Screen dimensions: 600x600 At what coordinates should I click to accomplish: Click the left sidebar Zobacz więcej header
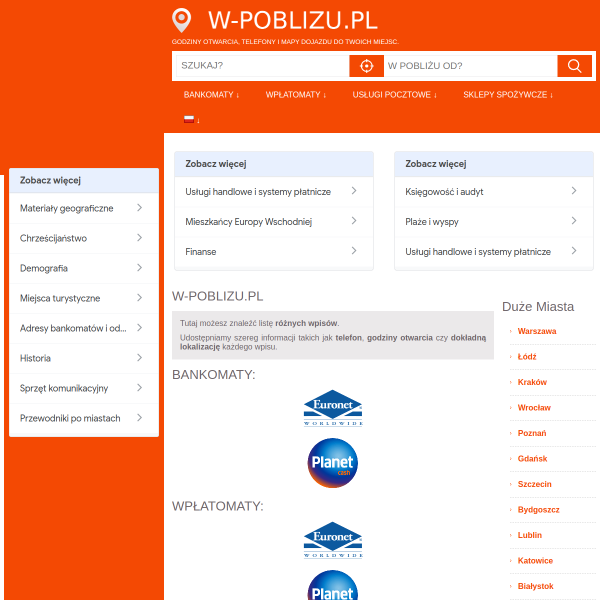click(84, 180)
